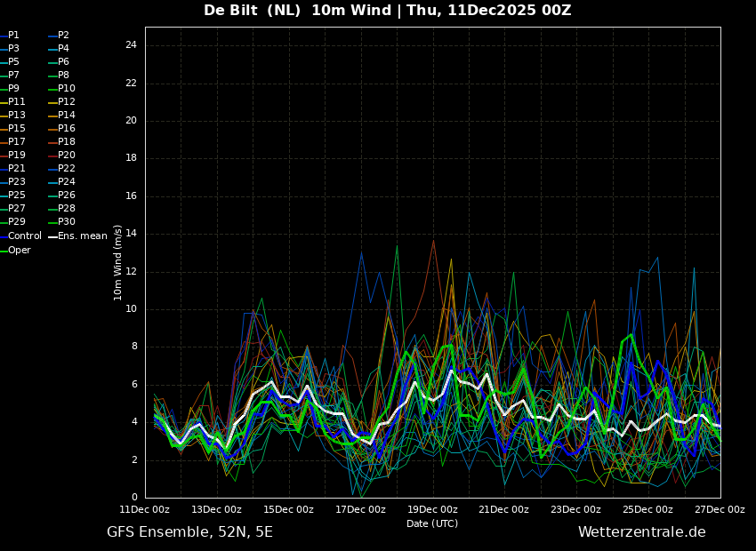Click the P20 legend entry
This screenshot has width=756, height=551.
(62, 156)
